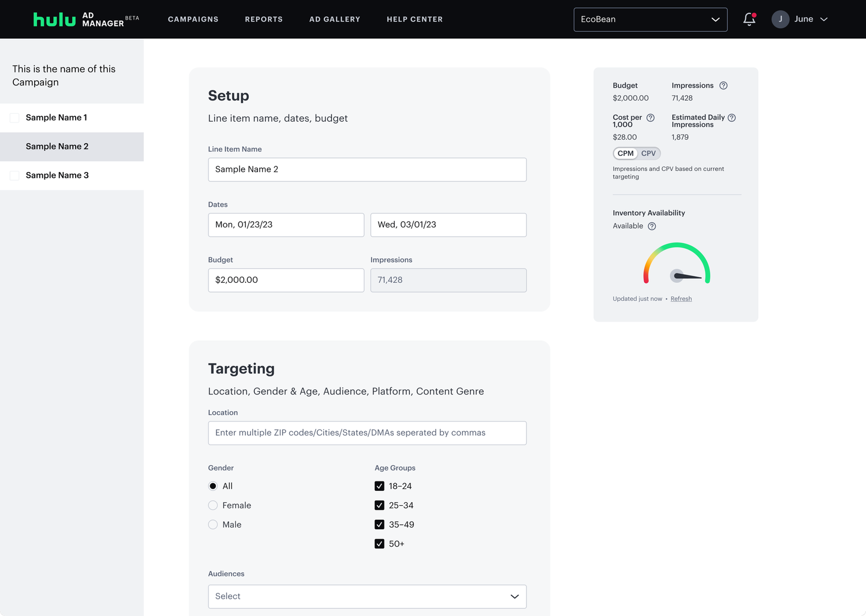Open the Impressions help tooltip
Viewport: 866px width, 616px height.
(x=723, y=85)
